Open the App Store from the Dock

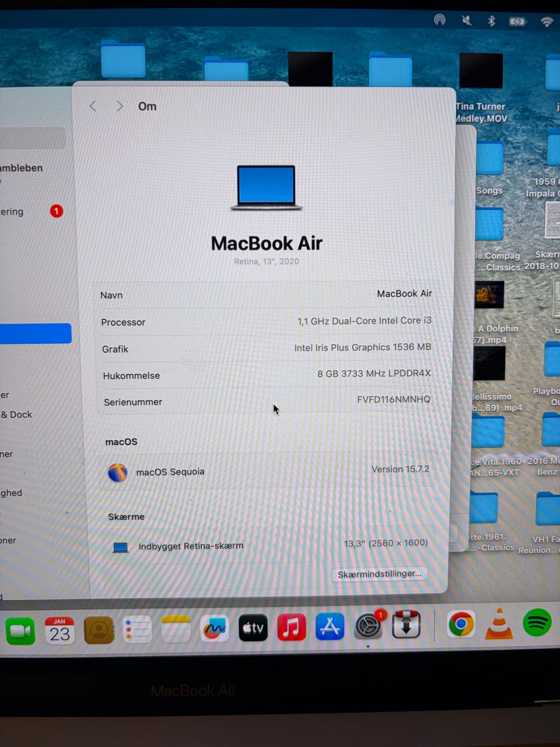click(x=330, y=627)
